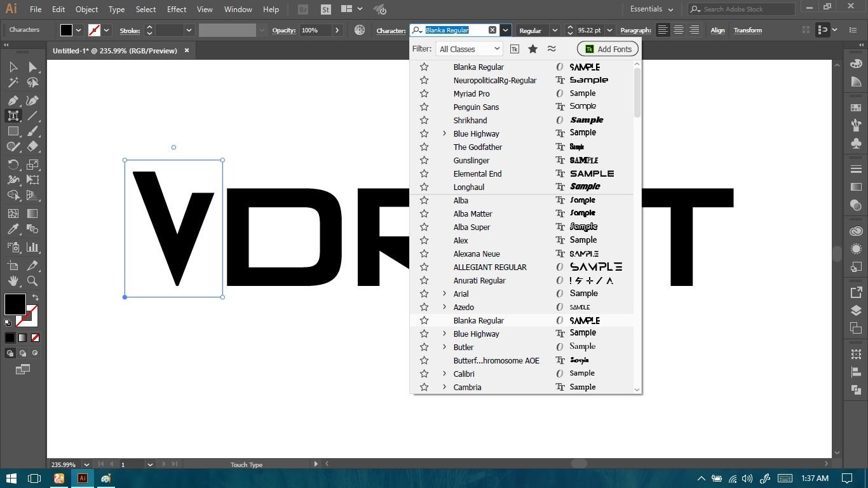Pick the Magic Wand tool
This screenshot has height=488, width=868.
(13, 83)
